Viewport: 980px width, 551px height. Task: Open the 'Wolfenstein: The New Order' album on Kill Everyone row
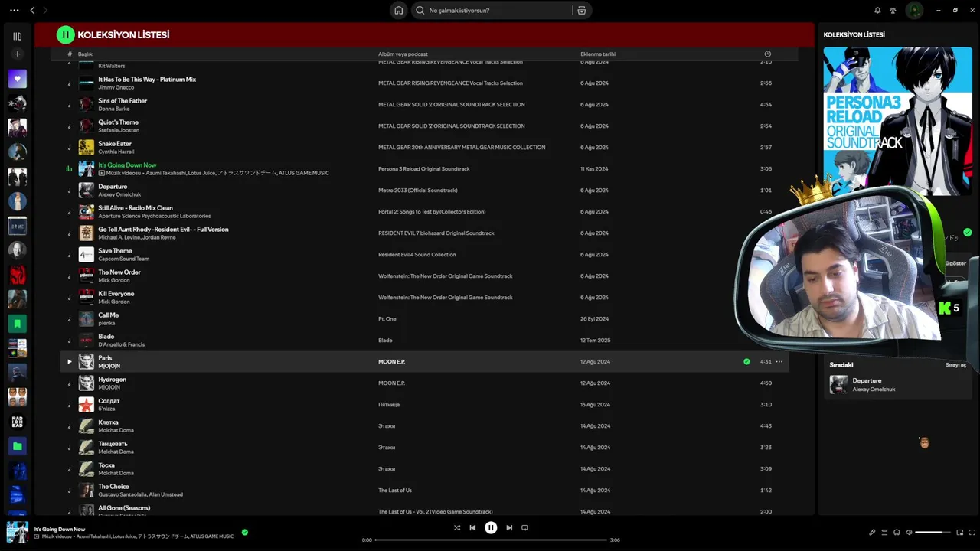[x=446, y=297]
